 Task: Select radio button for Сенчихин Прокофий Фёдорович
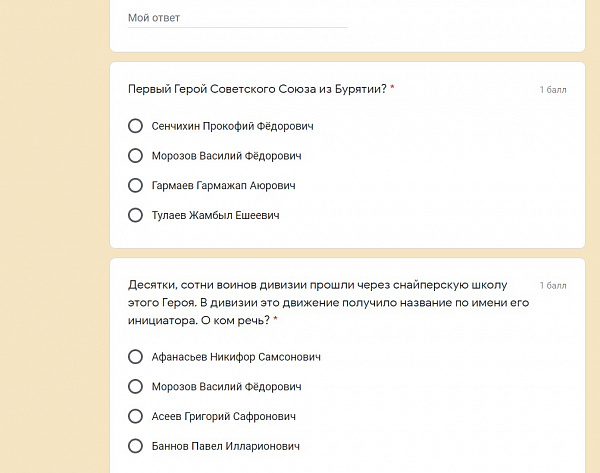click(136, 126)
